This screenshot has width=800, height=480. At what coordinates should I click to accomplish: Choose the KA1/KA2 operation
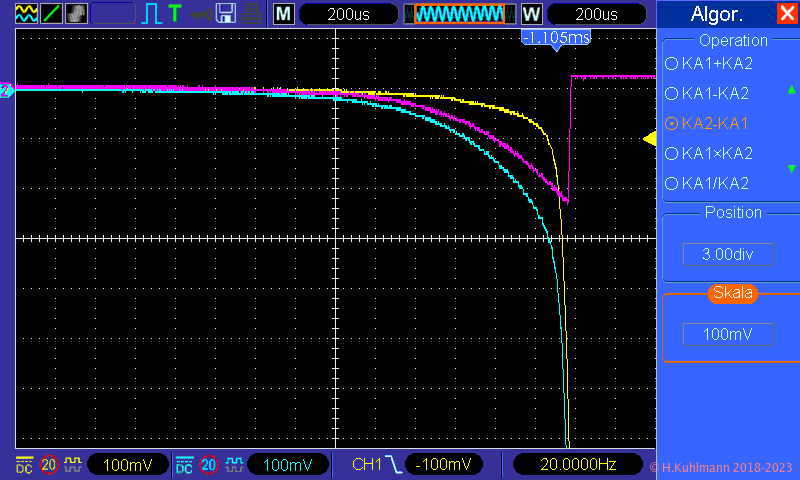pos(709,184)
